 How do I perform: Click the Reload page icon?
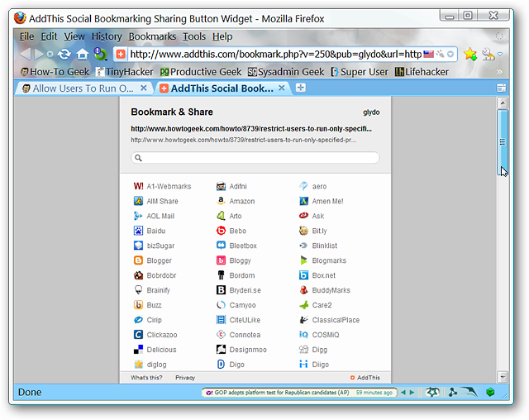tap(64, 54)
